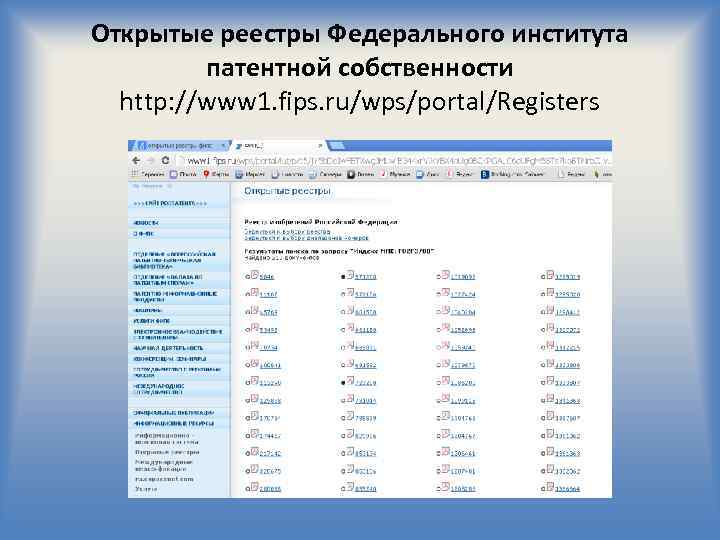Open 'Услуги' sidebar subitem at bottom
Screen dimensions: 720x540
click(x=146, y=489)
